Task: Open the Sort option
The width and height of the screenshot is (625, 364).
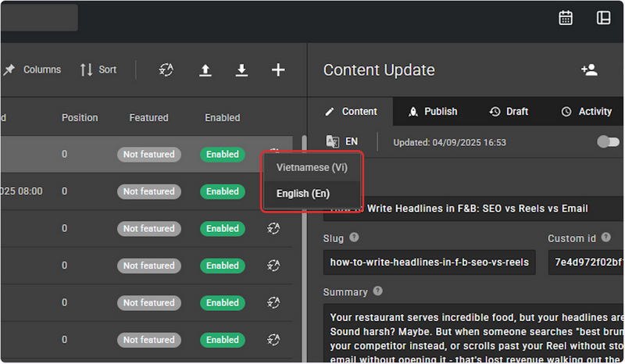Action: [x=98, y=70]
